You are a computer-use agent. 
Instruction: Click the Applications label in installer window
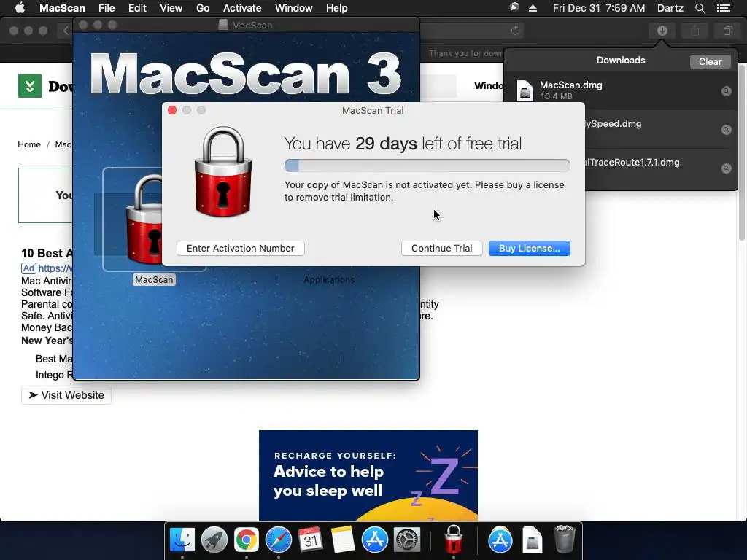(x=329, y=279)
